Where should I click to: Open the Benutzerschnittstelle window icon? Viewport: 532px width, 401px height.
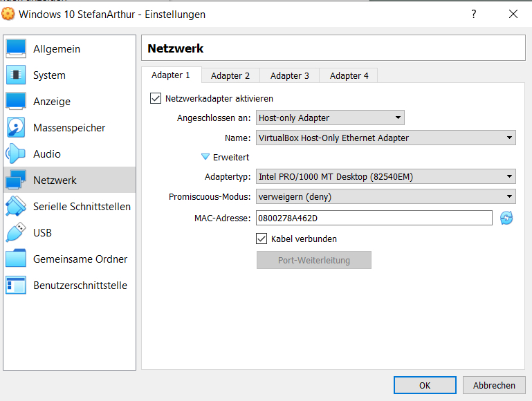(16, 285)
